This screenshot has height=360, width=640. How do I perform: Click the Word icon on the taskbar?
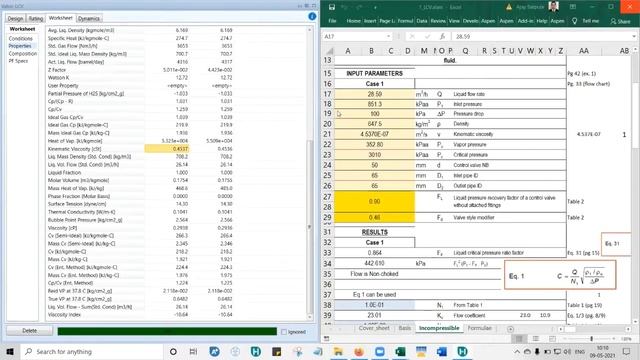pos(442,351)
